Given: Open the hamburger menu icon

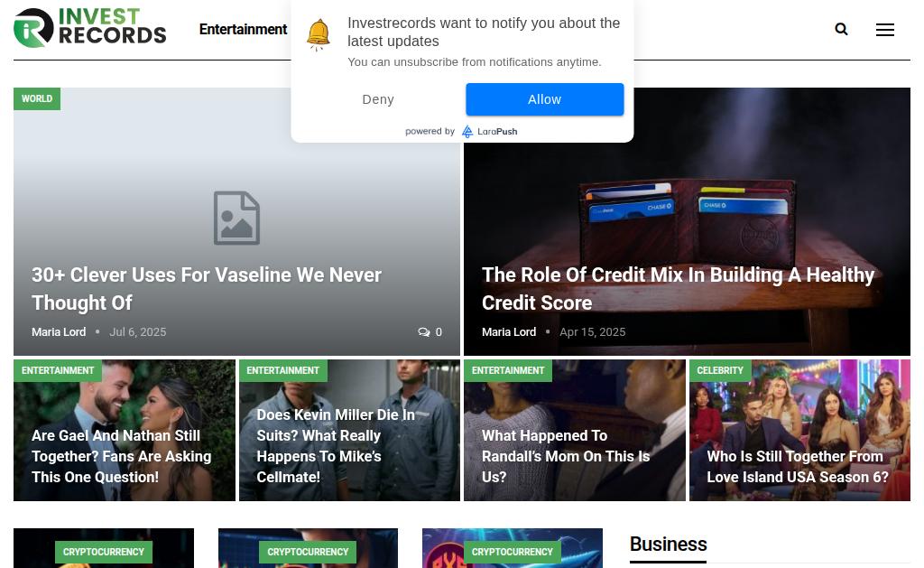Looking at the screenshot, I should click(x=884, y=30).
